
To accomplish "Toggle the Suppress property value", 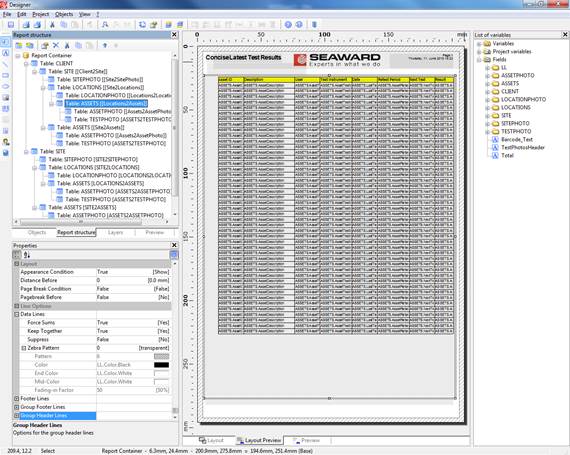I will pos(133,339).
